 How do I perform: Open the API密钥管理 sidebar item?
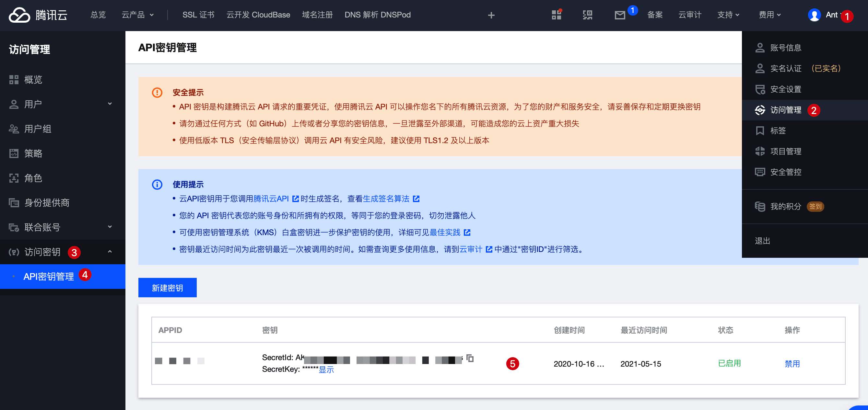point(49,276)
